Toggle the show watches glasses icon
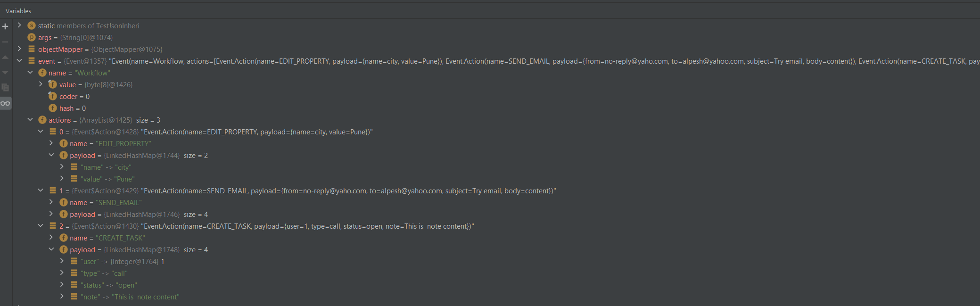 pos(5,103)
